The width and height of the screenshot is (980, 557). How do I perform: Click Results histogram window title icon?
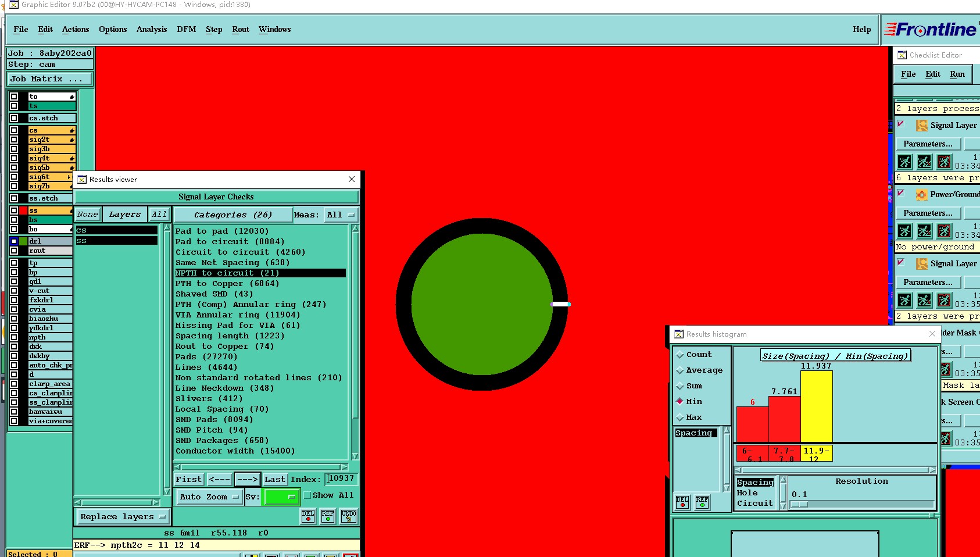click(x=679, y=334)
